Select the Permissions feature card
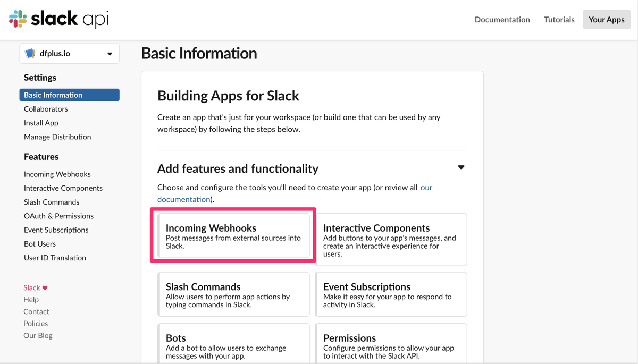 tap(391, 344)
